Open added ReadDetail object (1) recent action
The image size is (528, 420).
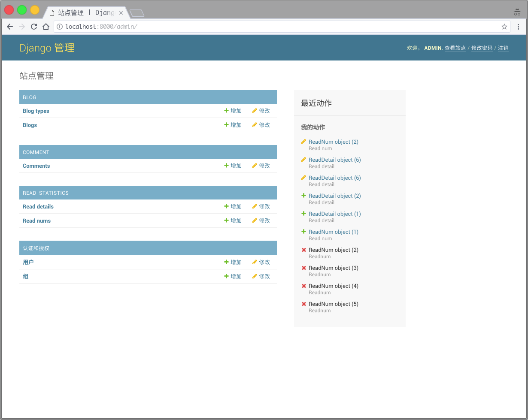[x=335, y=214]
